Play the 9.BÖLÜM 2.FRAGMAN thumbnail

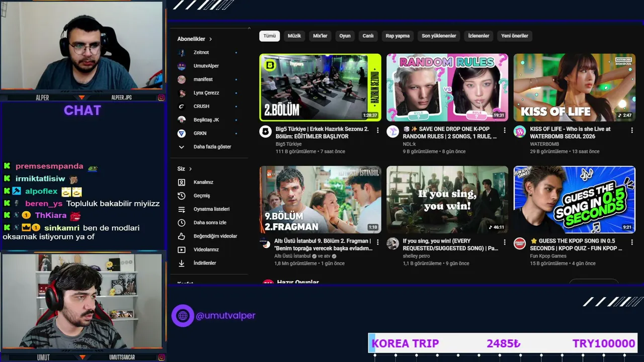click(x=320, y=200)
